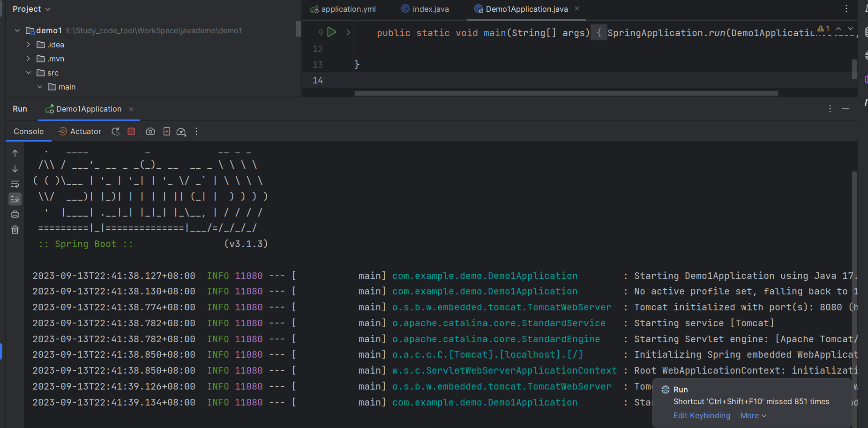Collapse the demo1 project root
The height and width of the screenshot is (428, 868).
point(17,30)
